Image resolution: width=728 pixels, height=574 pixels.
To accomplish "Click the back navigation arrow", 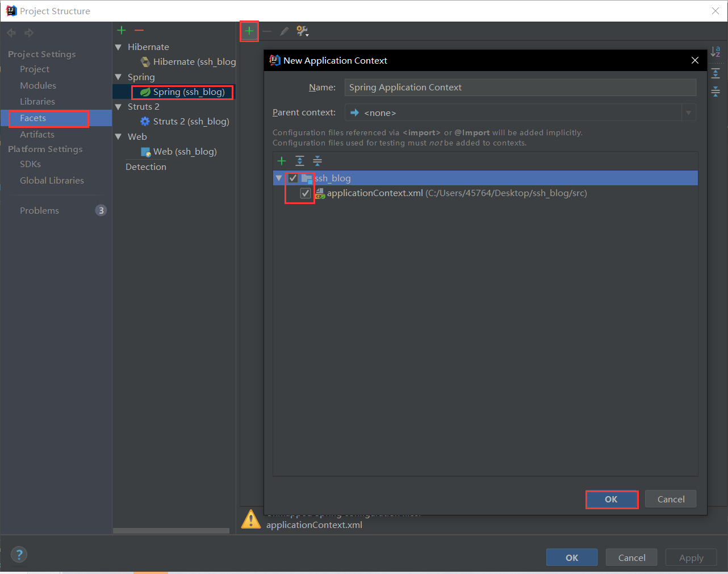I will coord(11,33).
